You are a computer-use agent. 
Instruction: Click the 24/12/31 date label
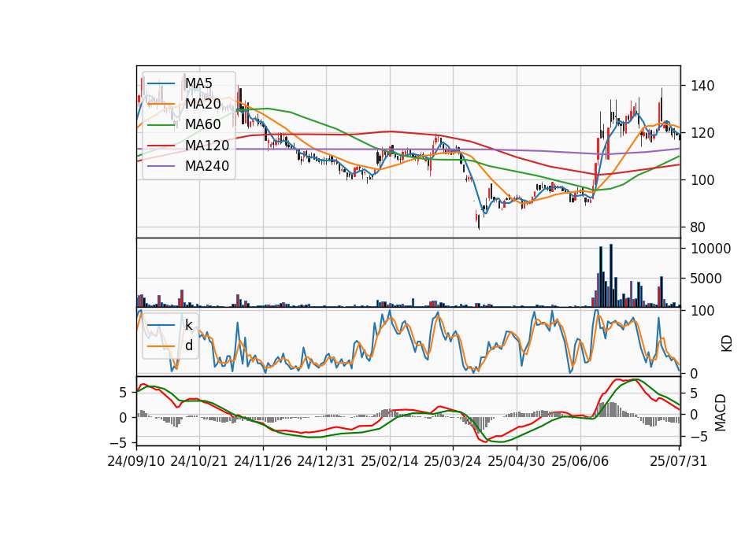coord(326,461)
